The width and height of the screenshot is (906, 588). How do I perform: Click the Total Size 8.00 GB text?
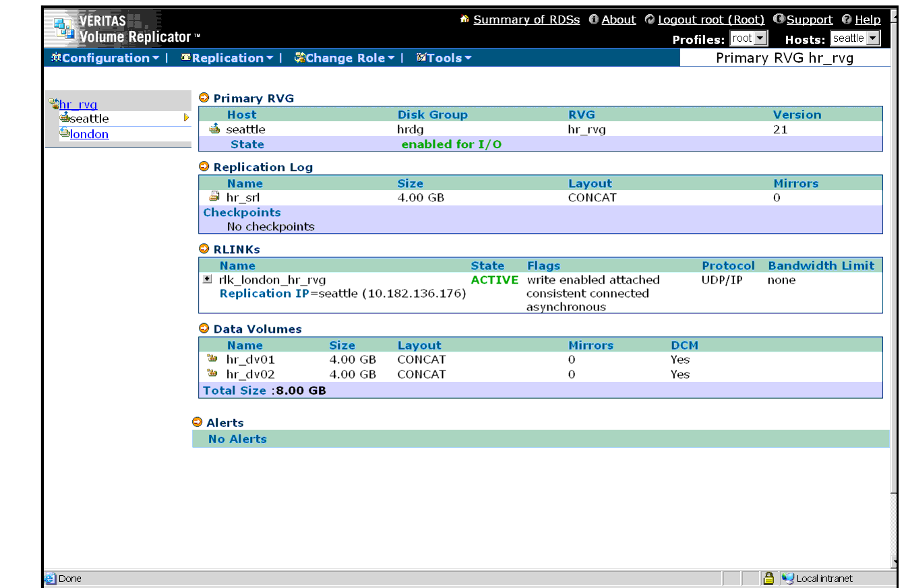(264, 390)
